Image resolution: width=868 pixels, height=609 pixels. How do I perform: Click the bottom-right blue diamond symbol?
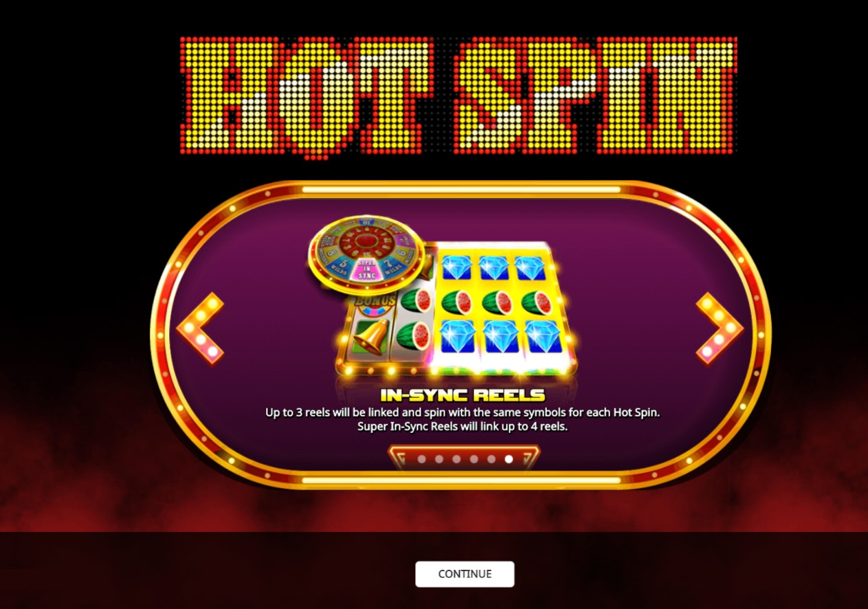(544, 337)
